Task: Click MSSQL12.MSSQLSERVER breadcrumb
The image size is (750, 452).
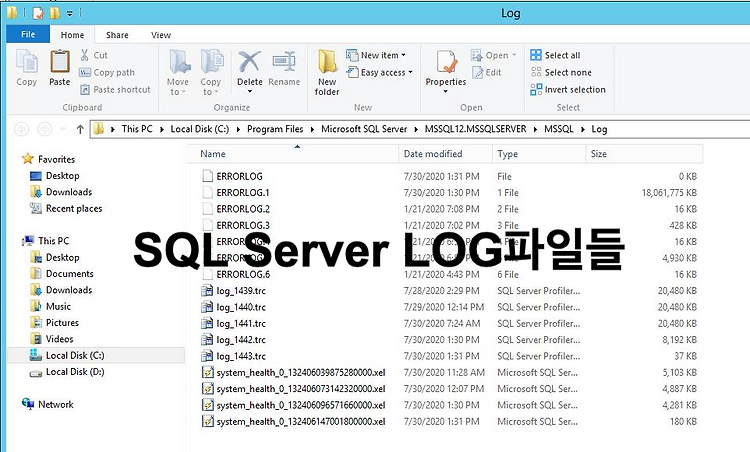Action: [475, 129]
